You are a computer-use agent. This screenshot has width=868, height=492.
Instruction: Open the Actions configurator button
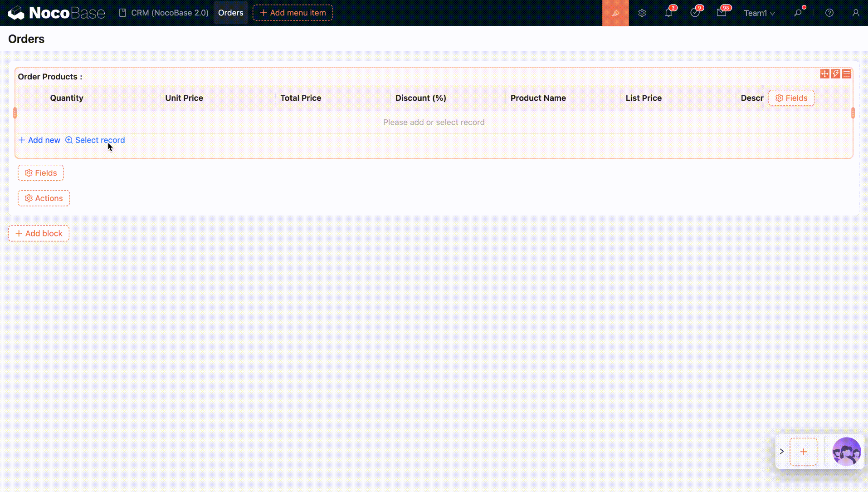(44, 198)
